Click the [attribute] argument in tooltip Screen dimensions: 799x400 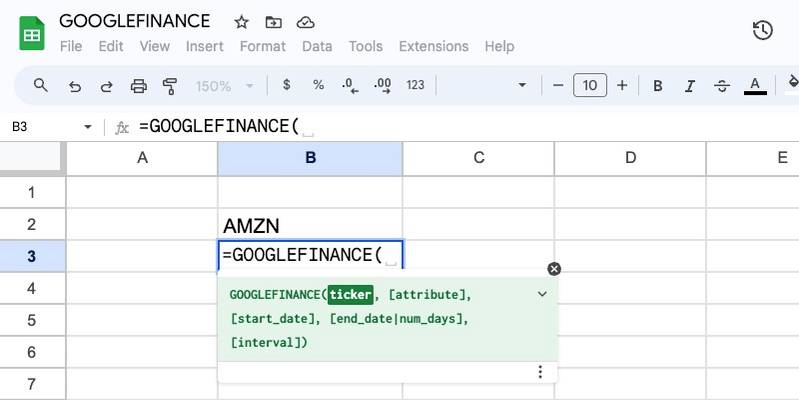[x=427, y=295]
